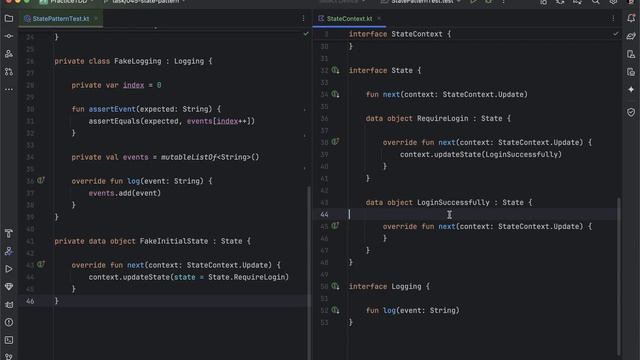This screenshot has width=640, height=360.
Task: Click fun log(event: String) in Logging
Action: (x=413, y=311)
